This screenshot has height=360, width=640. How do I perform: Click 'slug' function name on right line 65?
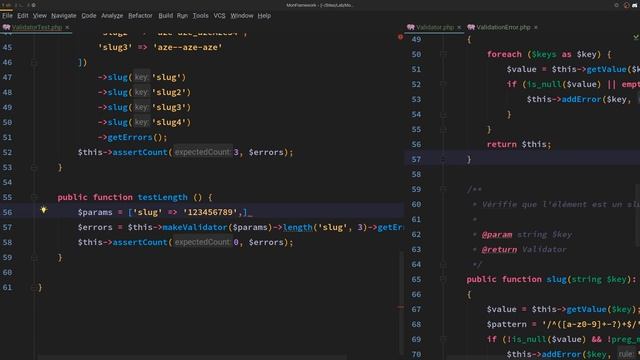(x=556, y=279)
